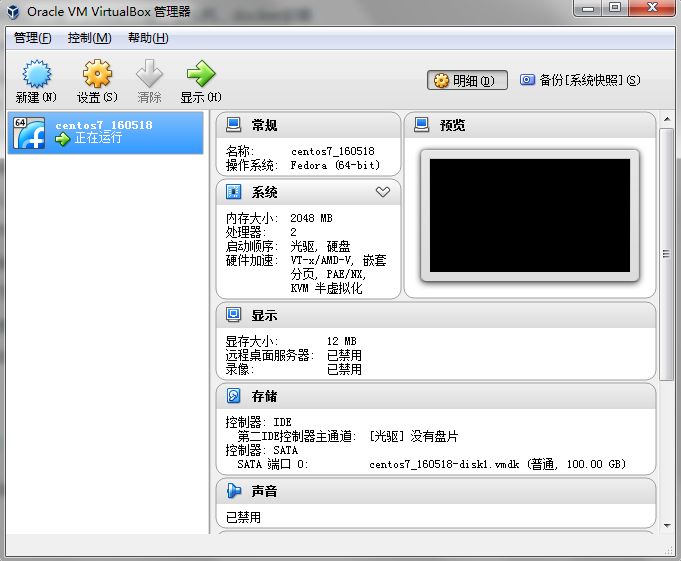The width and height of the screenshot is (681, 561).
Task: Click the details pane vertical scrollbar thumb
Action: (666, 254)
